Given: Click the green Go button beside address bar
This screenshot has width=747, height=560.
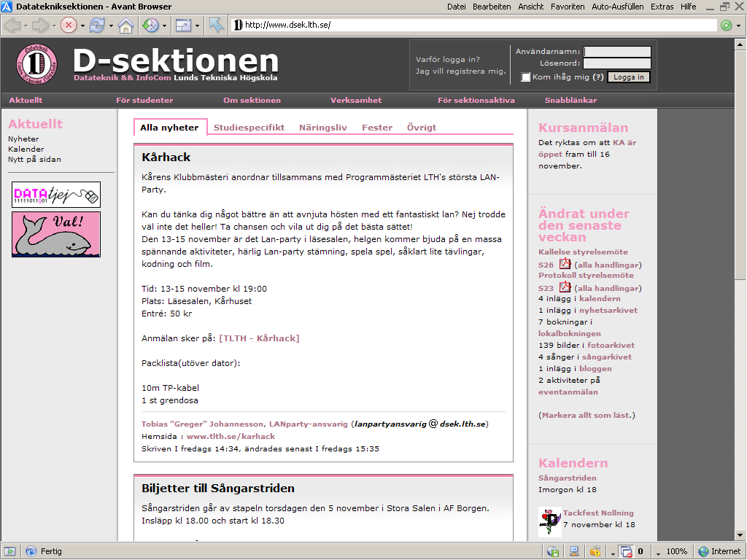Looking at the screenshot, I should coord(726,26).
